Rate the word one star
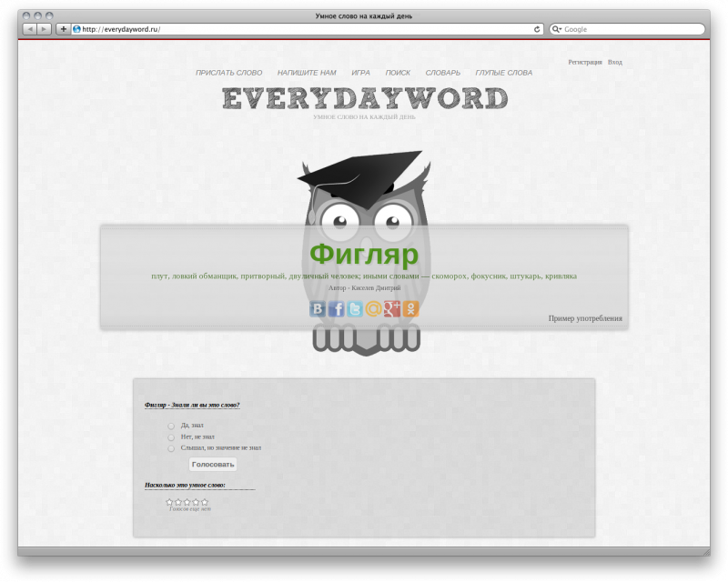The height and width of the screenshot is (582, 728). tap(169, 502)
